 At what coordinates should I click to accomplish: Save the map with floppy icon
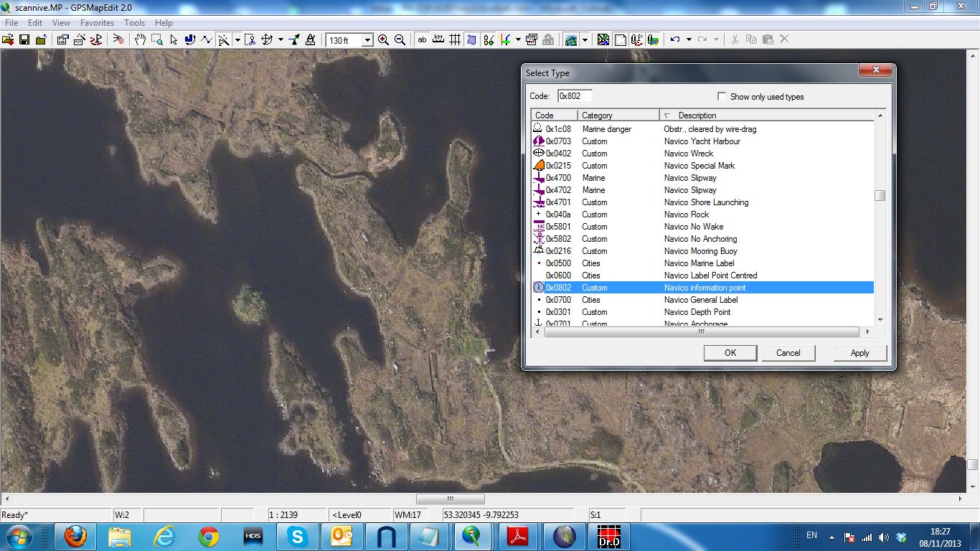click(x=24, y=39)
